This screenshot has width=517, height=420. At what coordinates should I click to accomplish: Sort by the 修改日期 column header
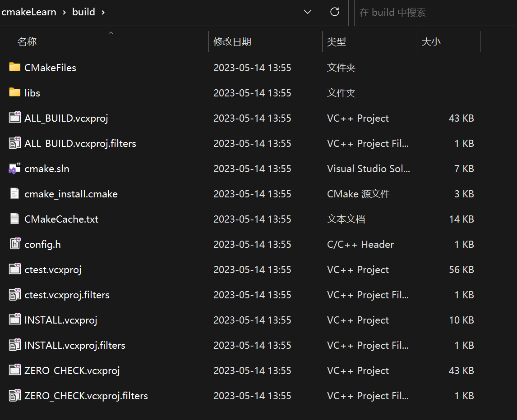point(232,42)
